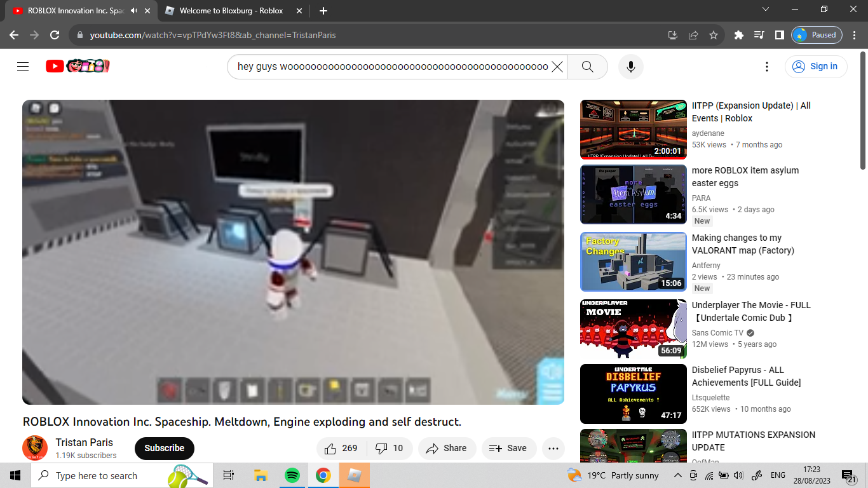Clear the search box with the X
This screenshot has height=488, width=868.
pyautogui.click(x=557, y=67)
